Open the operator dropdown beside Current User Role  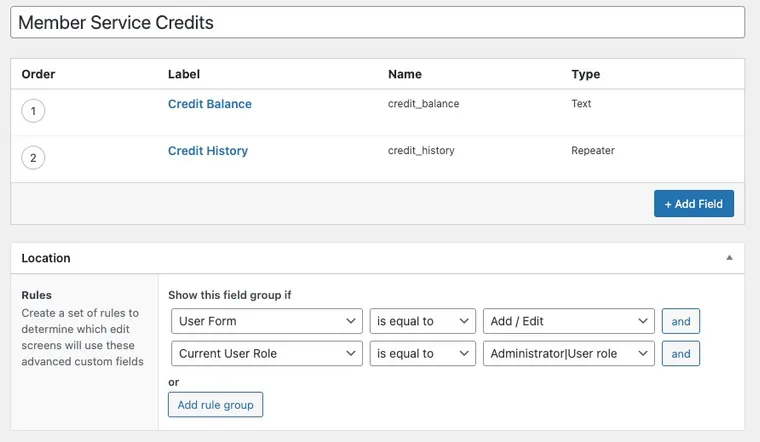tap(423, 353)
